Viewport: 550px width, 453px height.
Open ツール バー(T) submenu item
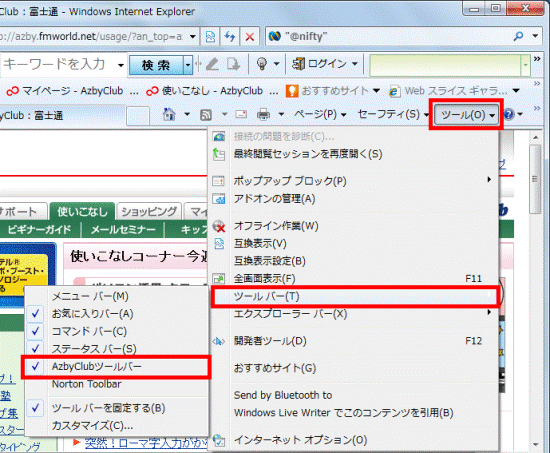click(x=354, y=297)
